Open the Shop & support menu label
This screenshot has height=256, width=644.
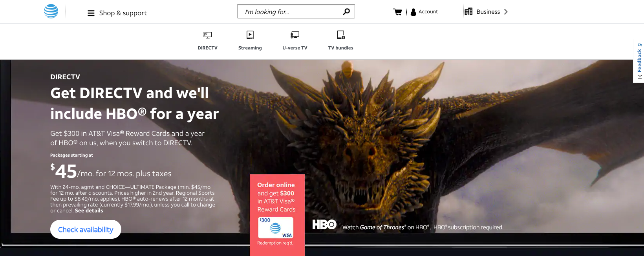123,13
